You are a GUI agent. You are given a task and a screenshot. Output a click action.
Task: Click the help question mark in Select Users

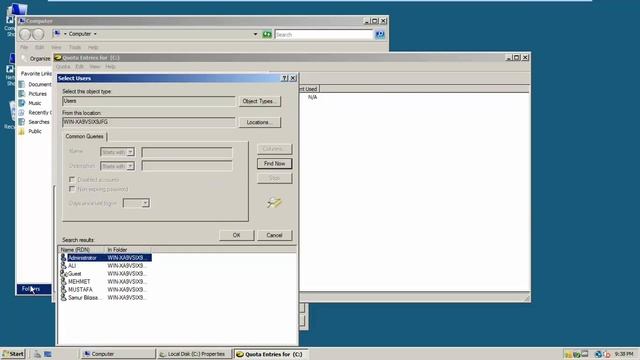coord(284,78)
